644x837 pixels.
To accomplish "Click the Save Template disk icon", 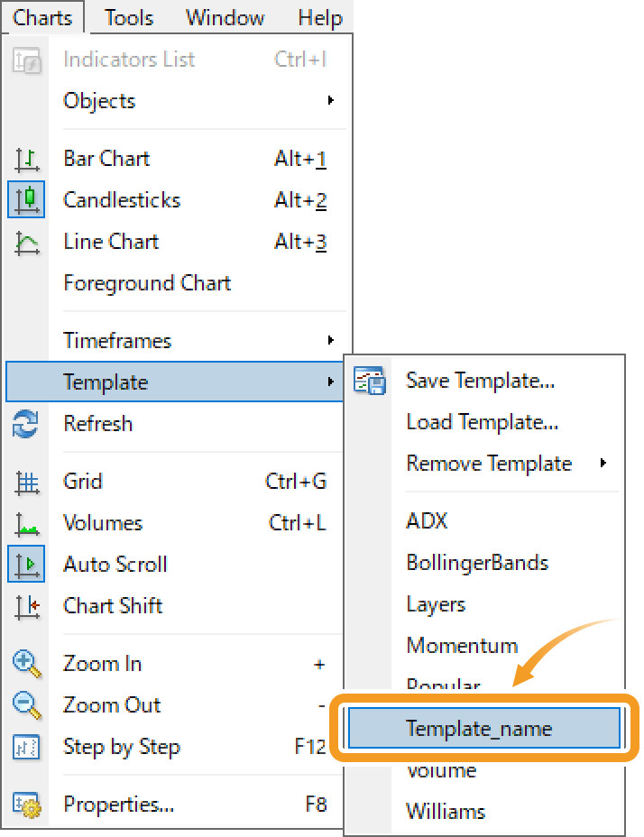I will 369,381.
